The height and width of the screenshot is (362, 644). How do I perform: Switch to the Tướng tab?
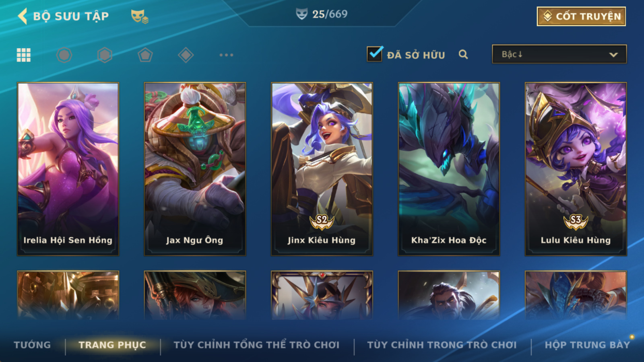tap(32, 345)
